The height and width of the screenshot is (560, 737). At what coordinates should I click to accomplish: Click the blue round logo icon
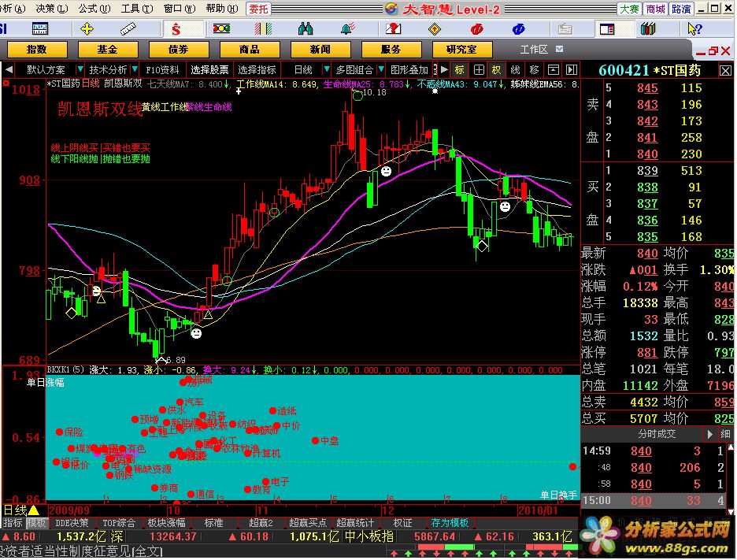click(518, 29)
